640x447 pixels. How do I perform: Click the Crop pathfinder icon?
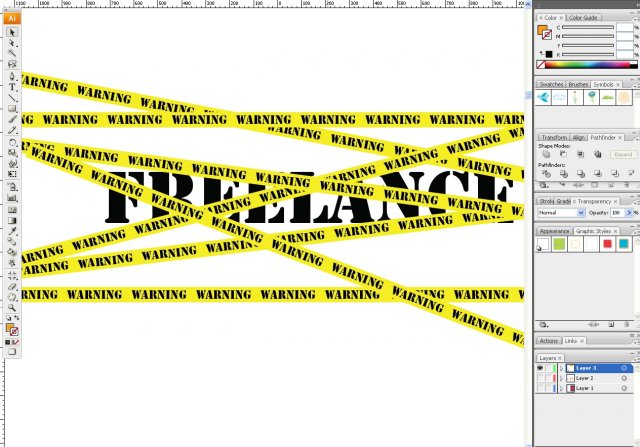(598, 174)
